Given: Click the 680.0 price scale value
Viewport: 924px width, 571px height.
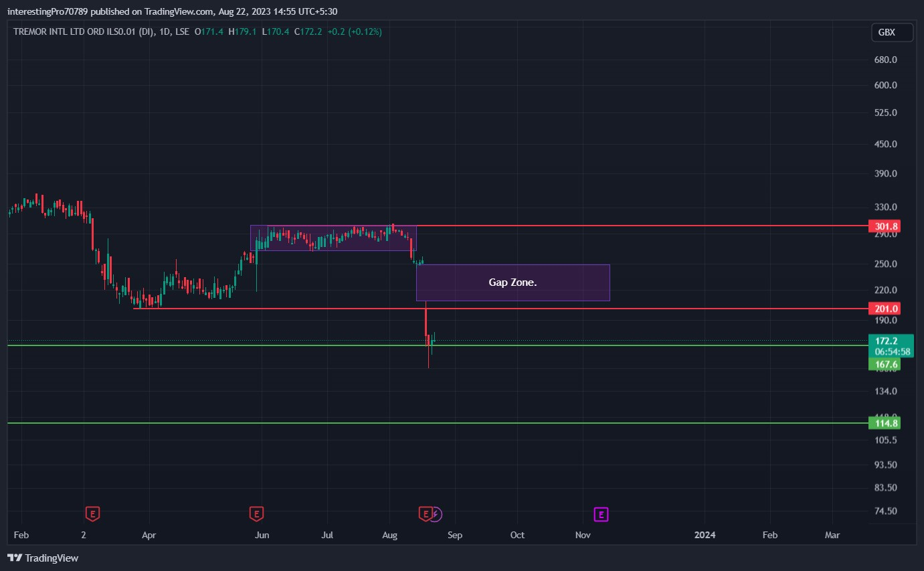Looking at the screenshot, I should [x=886, y=60].
